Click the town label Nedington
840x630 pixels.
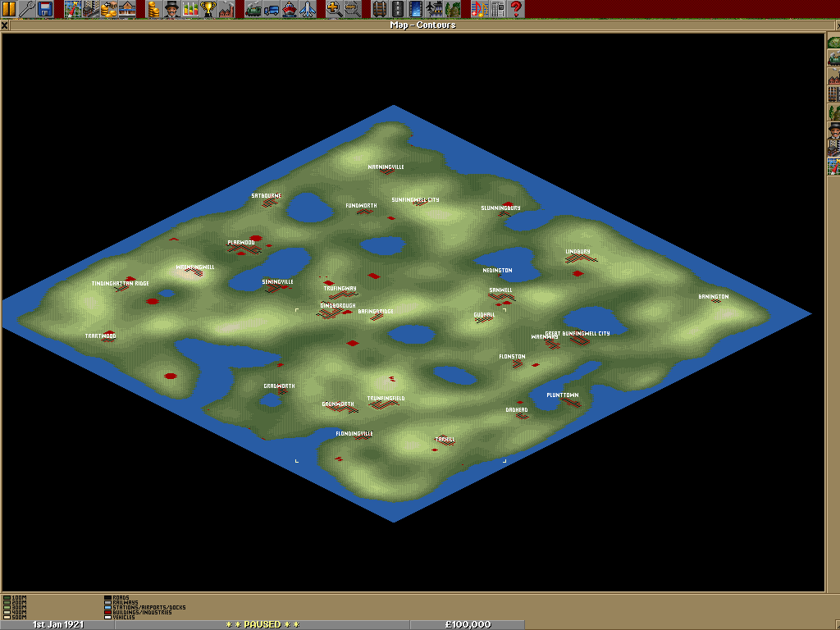coord(497,271)
